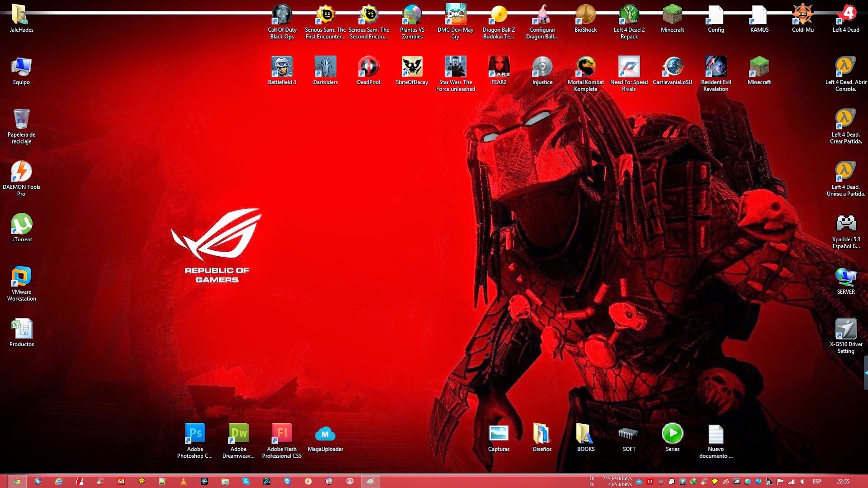Open the Equipo computer icon

21,71
